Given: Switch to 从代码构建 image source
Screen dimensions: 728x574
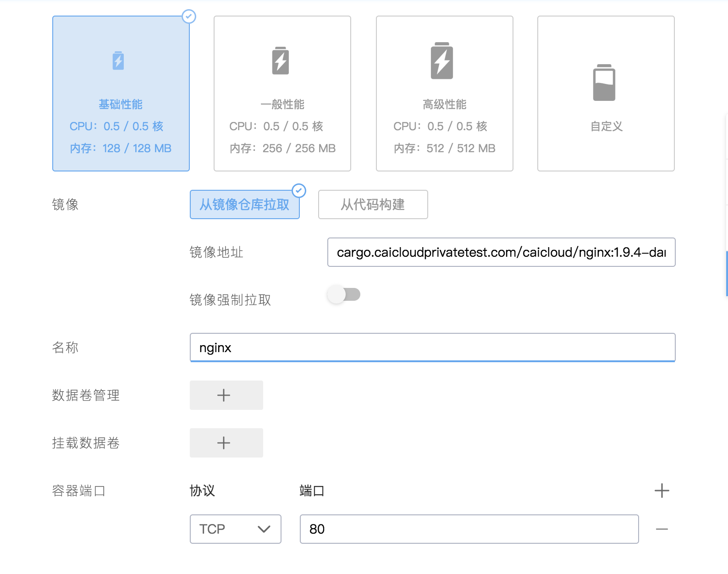Looking at the screenshot, I should pos(373,204).
